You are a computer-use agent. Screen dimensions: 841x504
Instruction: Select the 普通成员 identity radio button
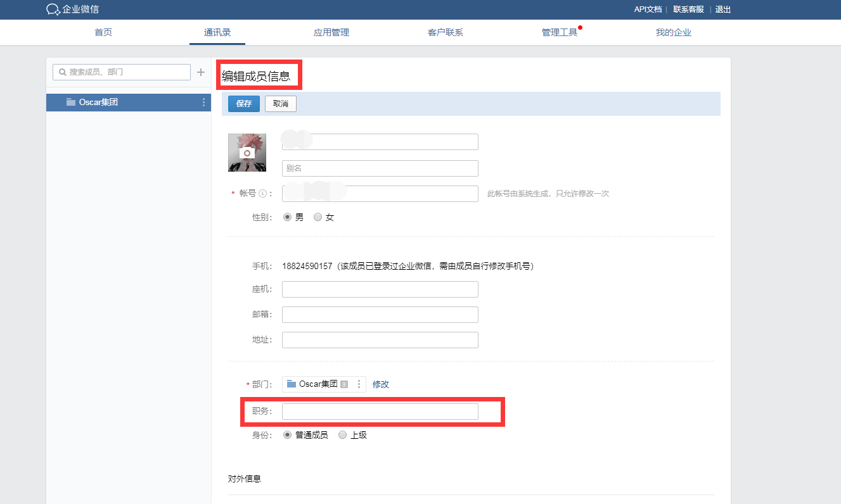tap(287, 435)
